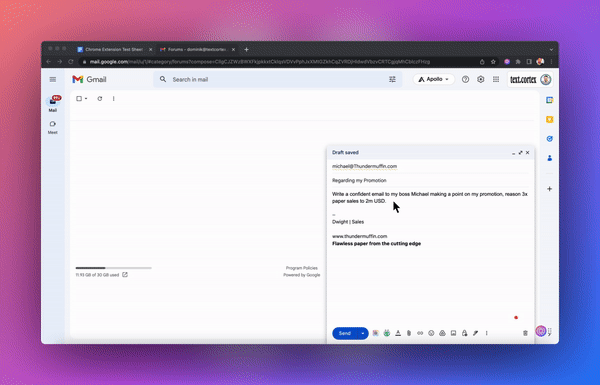The height and width of the screenshot is (385, 600).
Task: Reload the browser page
Action: pyautogui.click(x=71, y=62)
